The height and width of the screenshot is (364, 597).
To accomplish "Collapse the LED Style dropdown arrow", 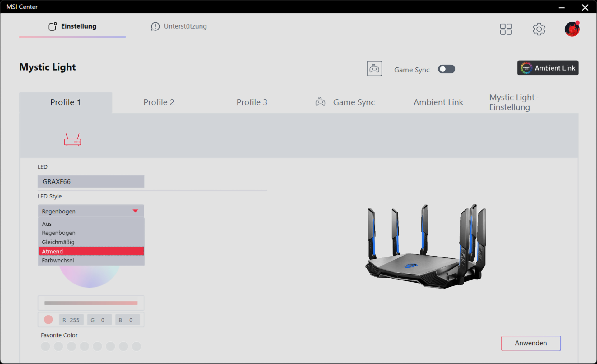I will pyautogui.click(x=135, y=211).
